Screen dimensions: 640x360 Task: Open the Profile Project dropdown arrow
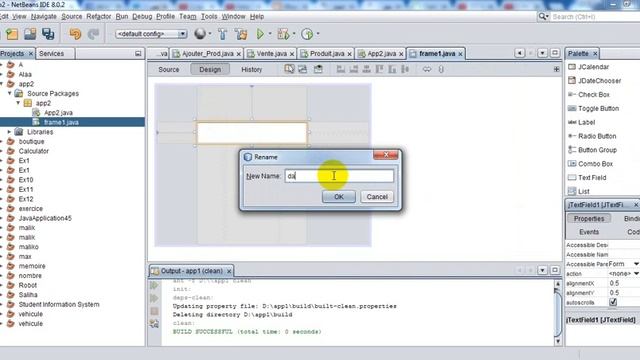tap(318, 34)
